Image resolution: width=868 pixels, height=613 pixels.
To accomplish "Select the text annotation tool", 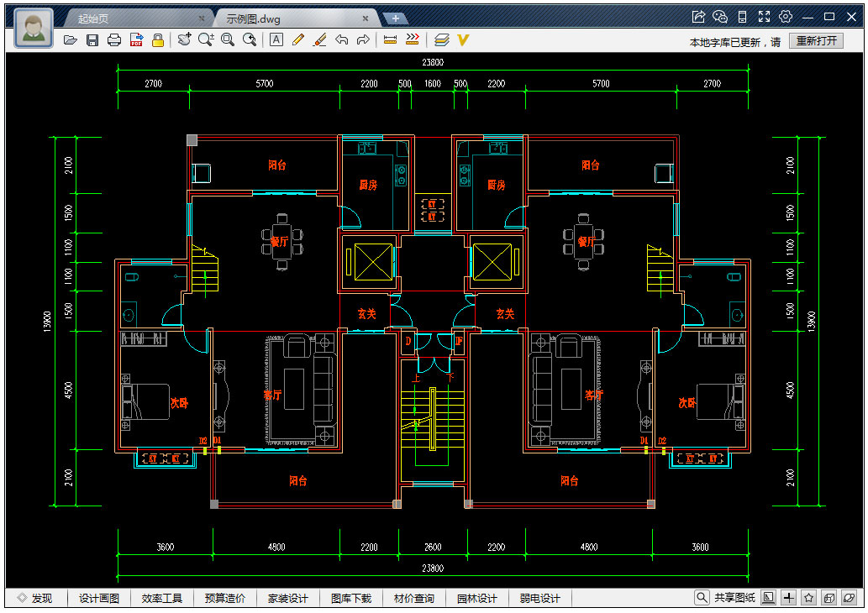I will 276,39.
